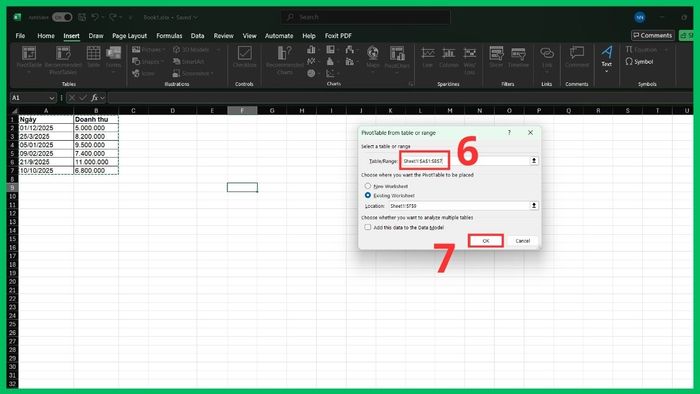Switch to the Review tab
This screenshot has width=700, height=394.
(224, 36)
